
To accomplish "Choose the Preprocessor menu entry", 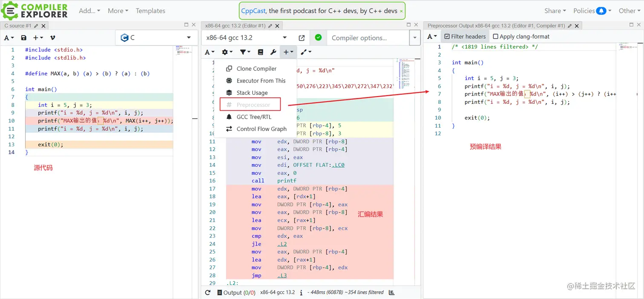I will click(250, 105).
